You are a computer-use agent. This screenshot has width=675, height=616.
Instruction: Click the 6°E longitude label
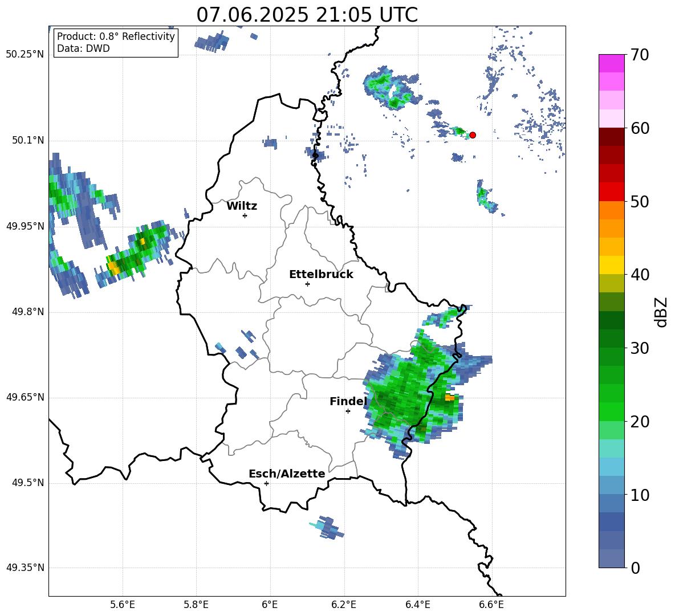270,605
